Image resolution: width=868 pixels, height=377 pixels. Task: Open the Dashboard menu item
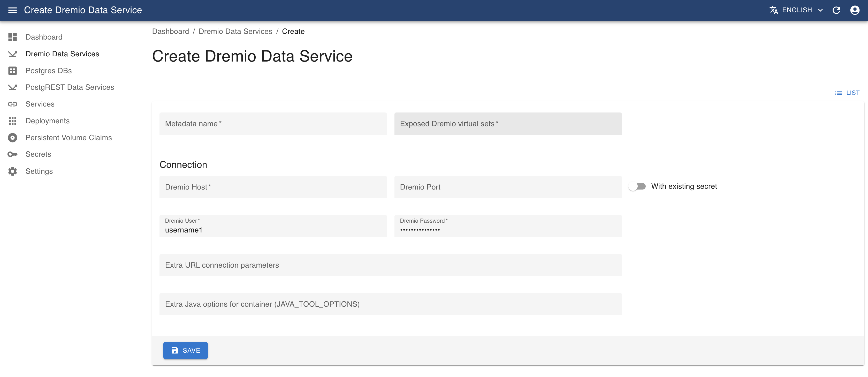pos(74,37)
